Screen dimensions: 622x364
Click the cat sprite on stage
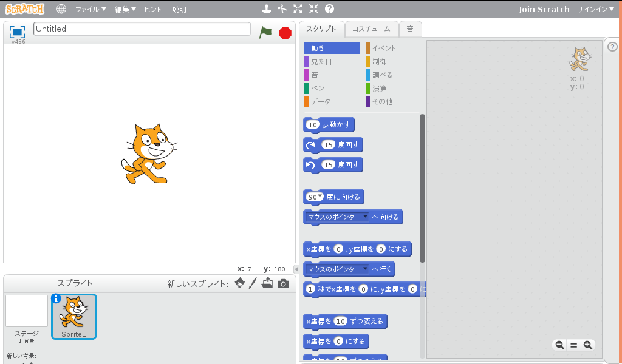[149, 153]
